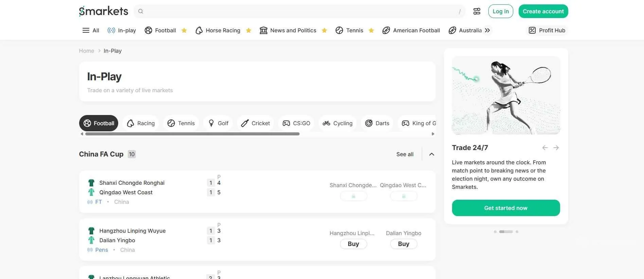Screen dimensions: 644x279
Task: Open Football in the top navigation
Action: tap(160, 30)
